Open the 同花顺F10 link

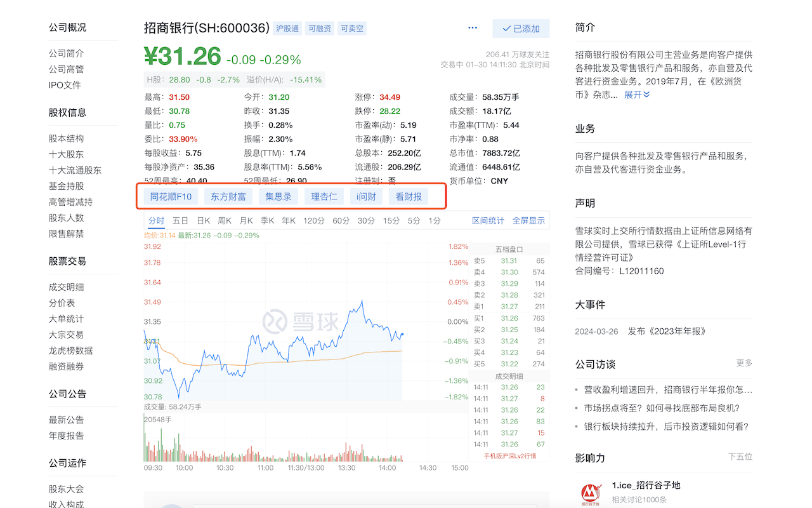(x=171, y=197)
